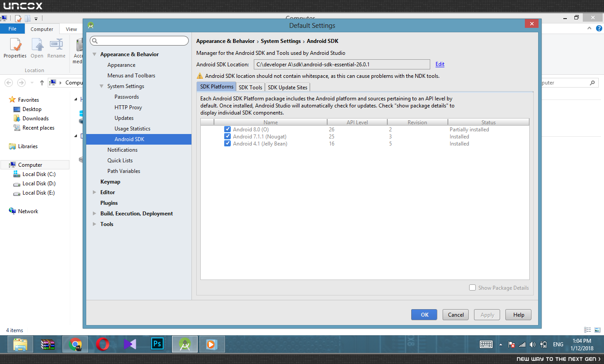Open the Plugins settings page
Screen dimensions: 604x364
109,203
